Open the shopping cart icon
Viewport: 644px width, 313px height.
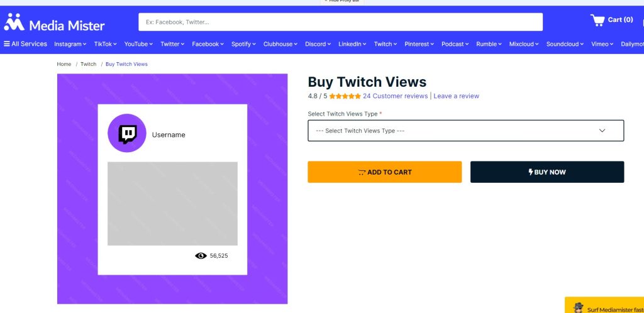[597, 20]
